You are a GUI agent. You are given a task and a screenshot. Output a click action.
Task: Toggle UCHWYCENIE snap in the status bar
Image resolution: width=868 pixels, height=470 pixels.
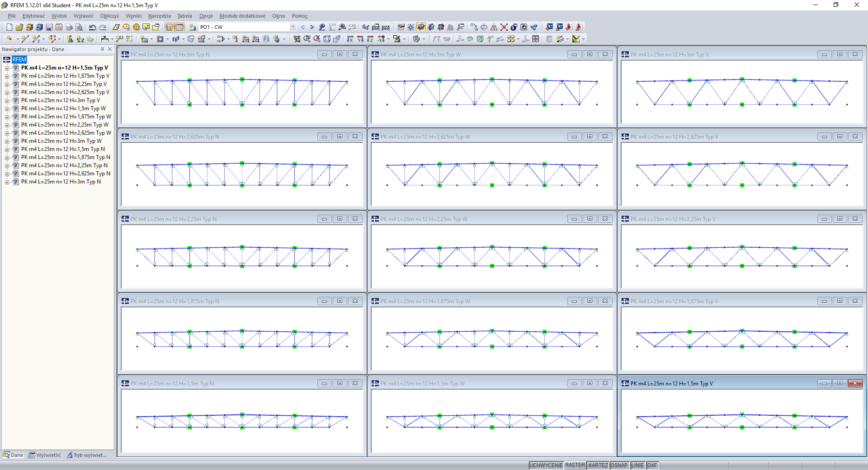coord(546,465)
